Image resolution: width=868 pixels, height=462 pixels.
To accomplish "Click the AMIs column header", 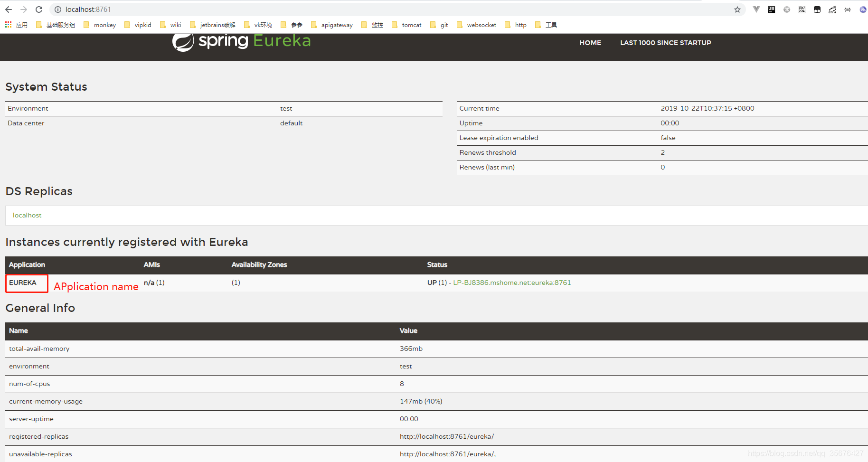I will click(x=152, y=264).
